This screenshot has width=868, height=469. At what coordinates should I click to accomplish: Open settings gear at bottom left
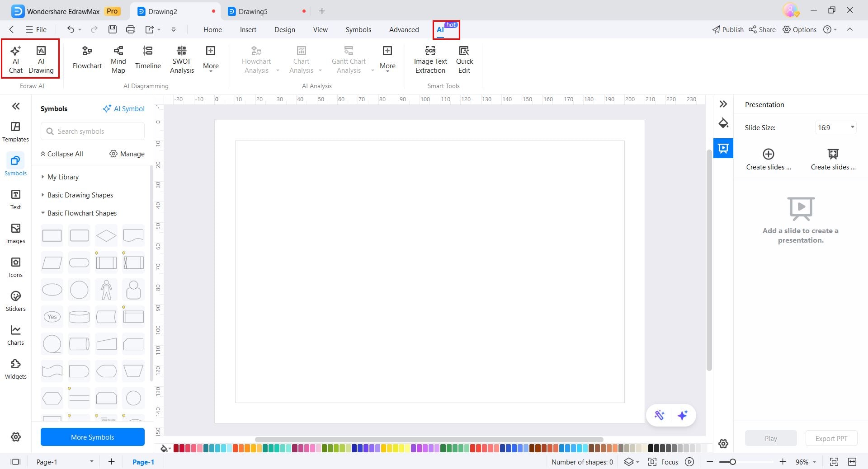click(x=16, y=437)
